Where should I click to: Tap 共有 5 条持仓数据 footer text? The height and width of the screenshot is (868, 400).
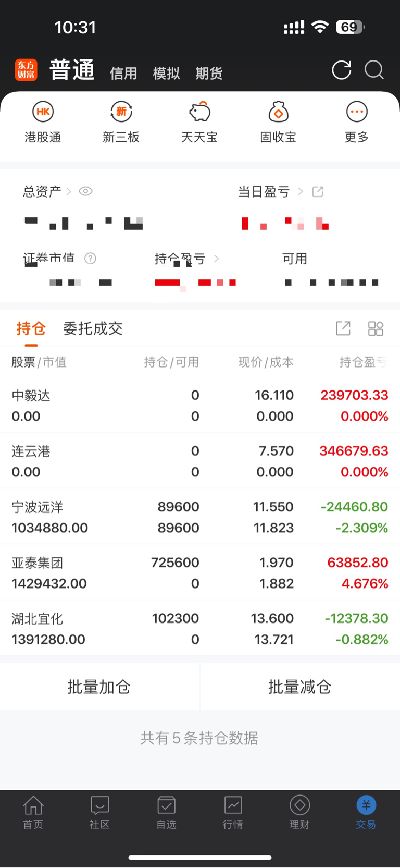[199, 738]
